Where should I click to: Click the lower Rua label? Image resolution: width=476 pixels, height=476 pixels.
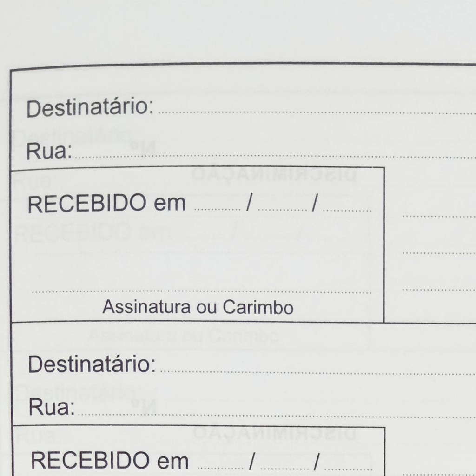52,408
